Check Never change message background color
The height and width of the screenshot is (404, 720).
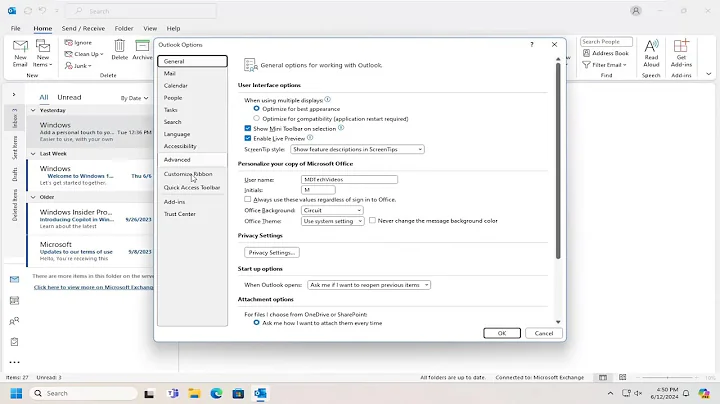tap(372, 220)
